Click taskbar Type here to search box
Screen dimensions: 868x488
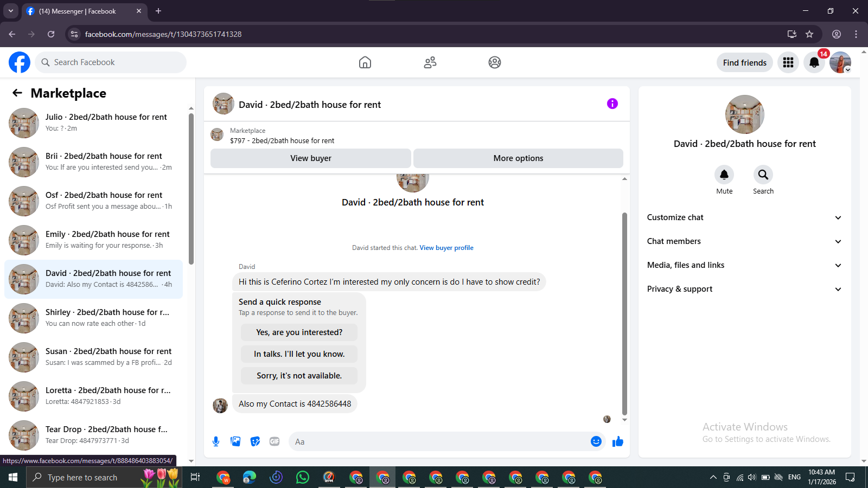click(104, 477)
